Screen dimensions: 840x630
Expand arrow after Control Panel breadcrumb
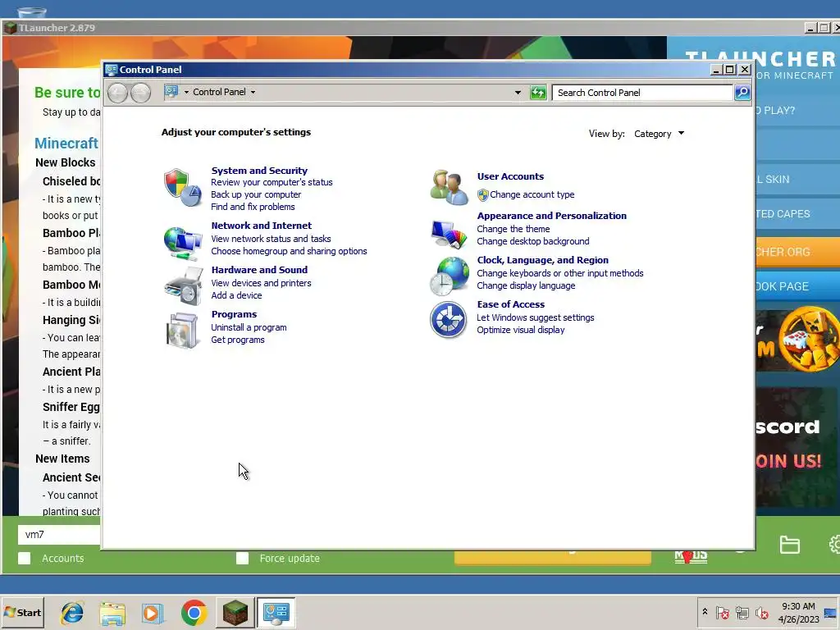(x=253, y=92)
